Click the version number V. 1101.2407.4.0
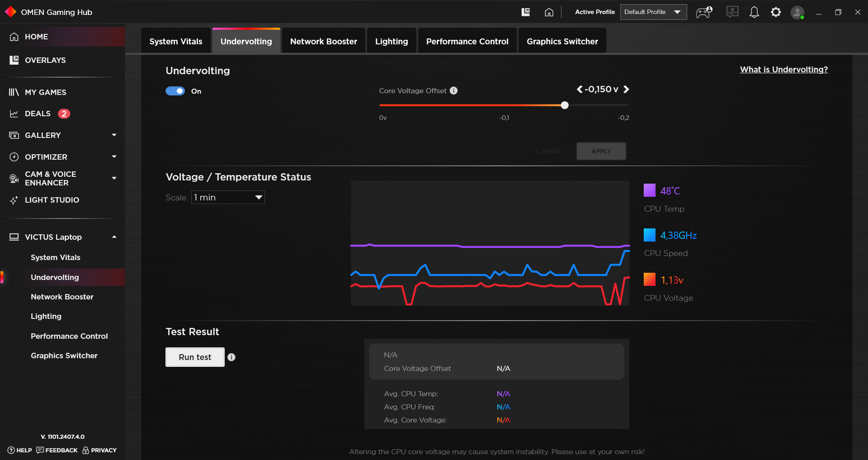The height and width of the screenshot is (460, 868). tap(63, 437)
